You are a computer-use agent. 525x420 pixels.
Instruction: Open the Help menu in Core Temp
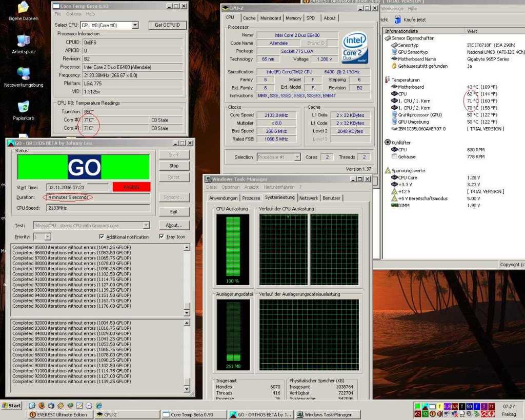point(90,14)
